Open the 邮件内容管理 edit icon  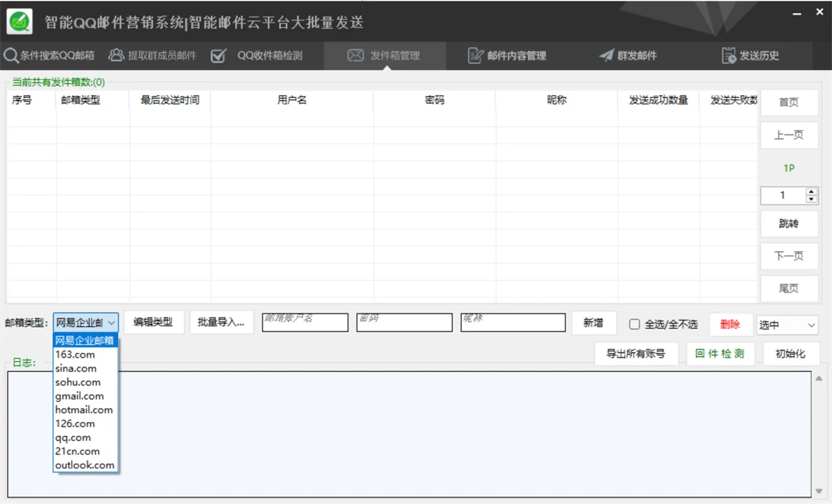point(476,55)
